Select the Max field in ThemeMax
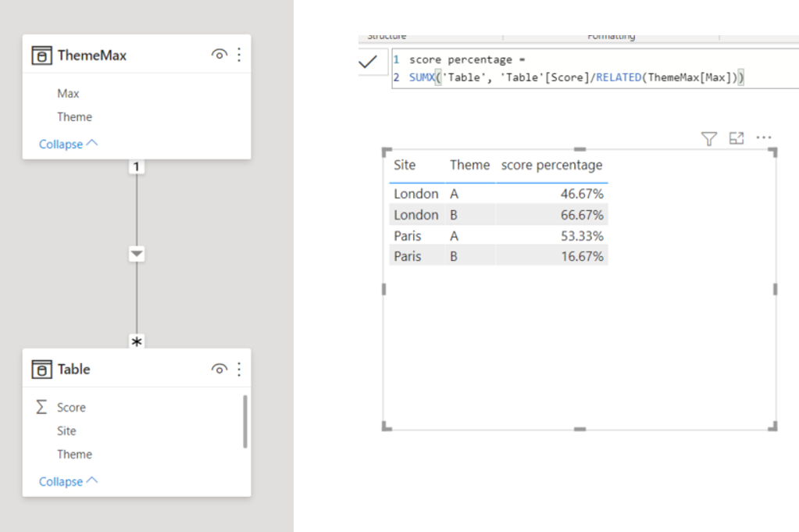This screenshot has width=799, height=532. [68, 93]
